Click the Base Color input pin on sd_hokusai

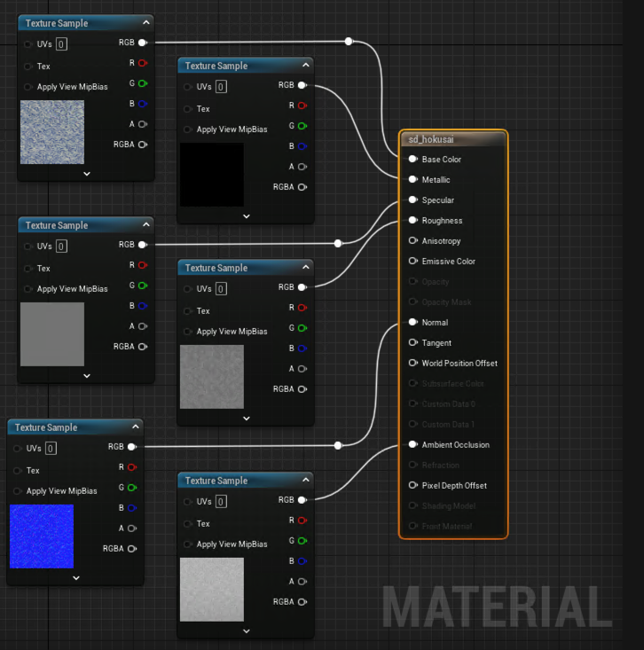(x=412, y=160)
